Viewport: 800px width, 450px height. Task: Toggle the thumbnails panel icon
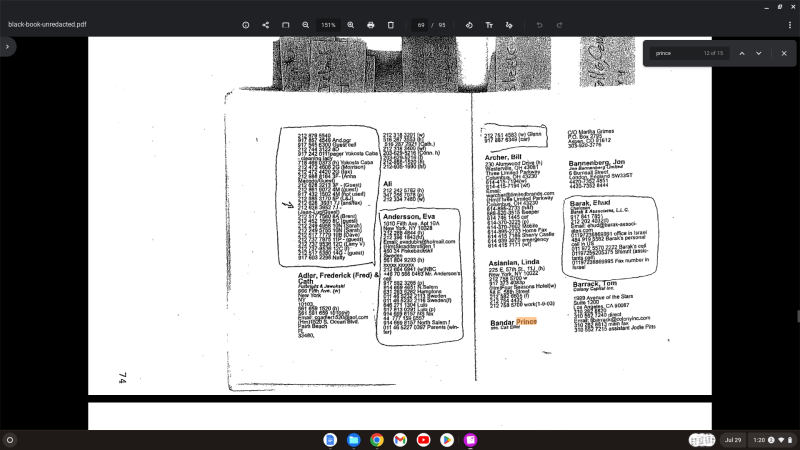285,25
